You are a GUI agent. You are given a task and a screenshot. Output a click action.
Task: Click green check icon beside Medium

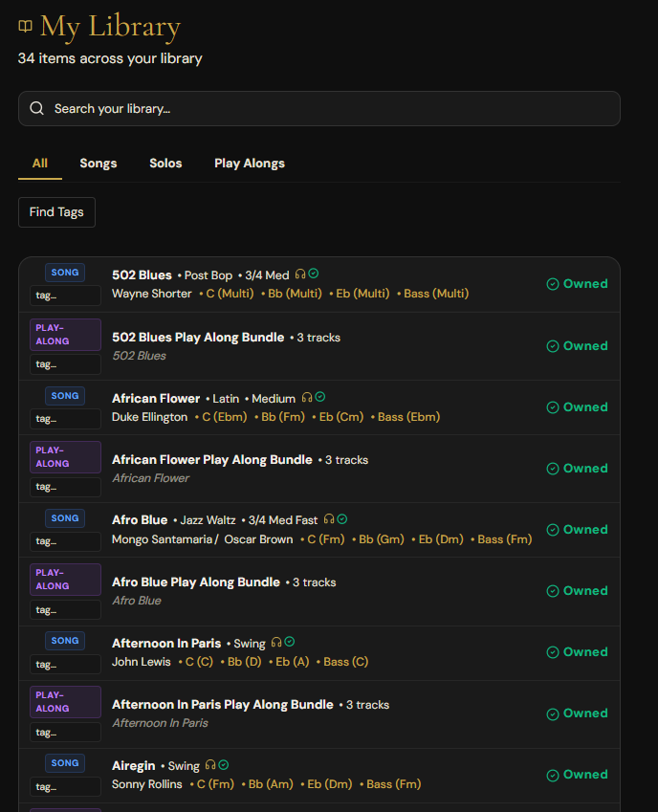320,397
